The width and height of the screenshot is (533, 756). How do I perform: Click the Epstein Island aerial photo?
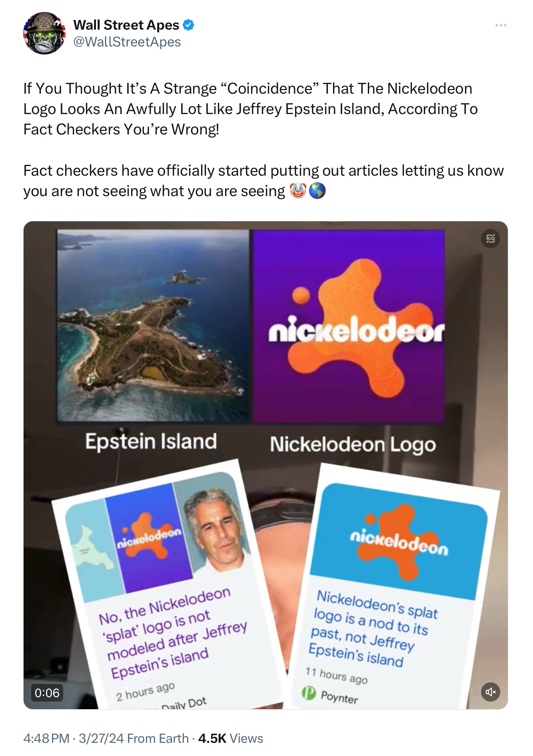(153, 325)
